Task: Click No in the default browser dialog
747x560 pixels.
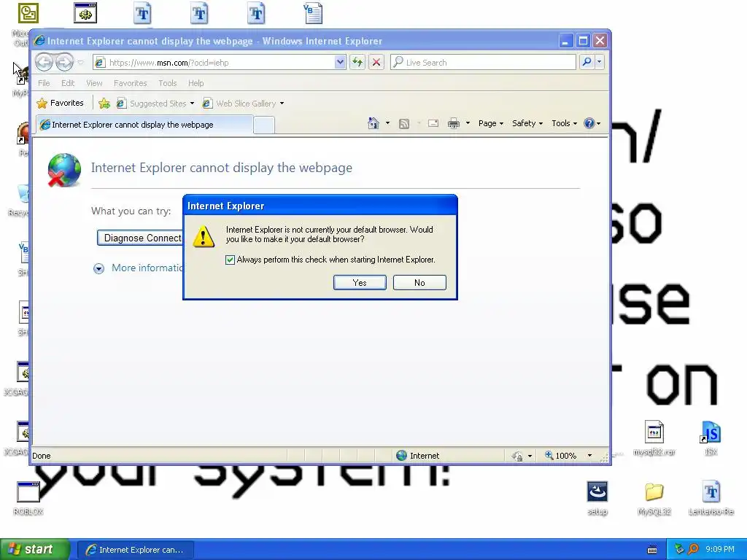Action: coord(419,282)
